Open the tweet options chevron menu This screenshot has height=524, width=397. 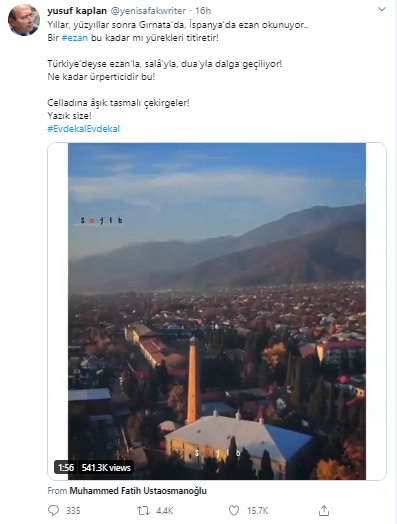click(382, 10)
